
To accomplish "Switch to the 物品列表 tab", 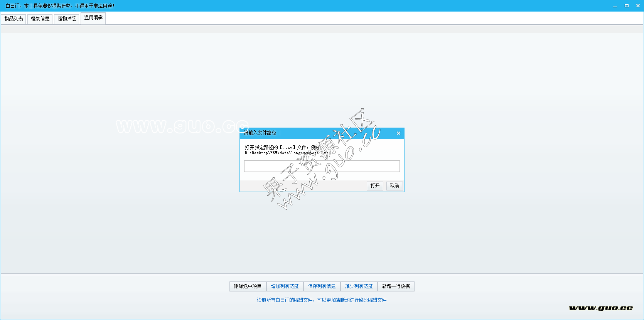I will coord(13,19).
